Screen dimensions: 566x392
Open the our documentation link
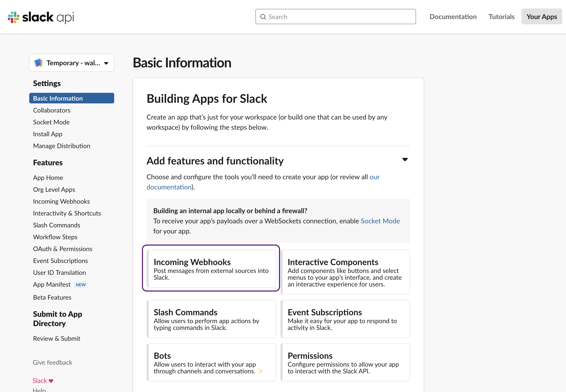(263, 182)
